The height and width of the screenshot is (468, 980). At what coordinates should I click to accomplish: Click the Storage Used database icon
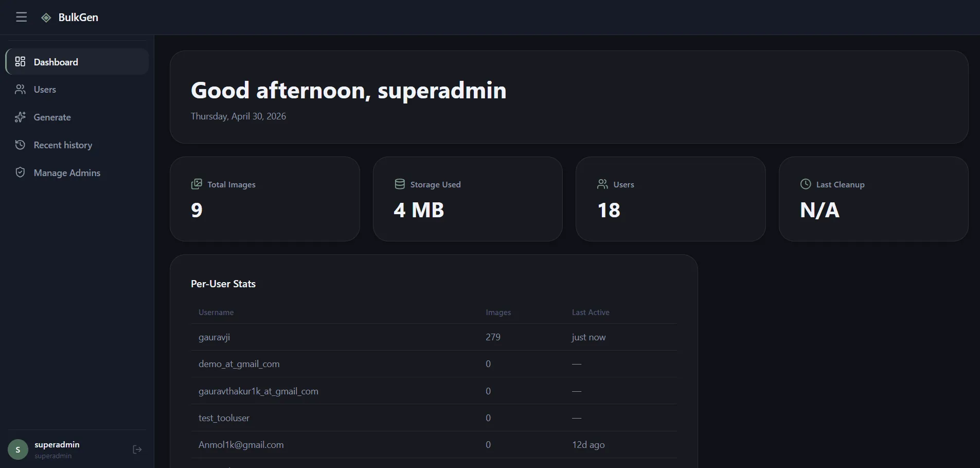pyautogui.click(x=400, y=184)
